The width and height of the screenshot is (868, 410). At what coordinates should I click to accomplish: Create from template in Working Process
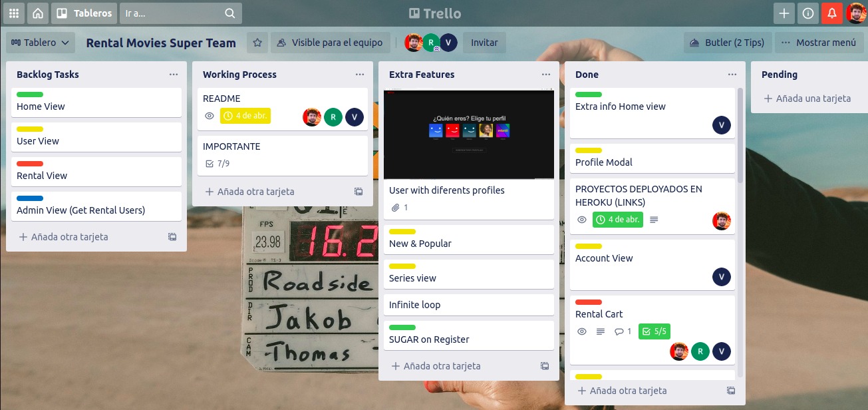point(359,192)
